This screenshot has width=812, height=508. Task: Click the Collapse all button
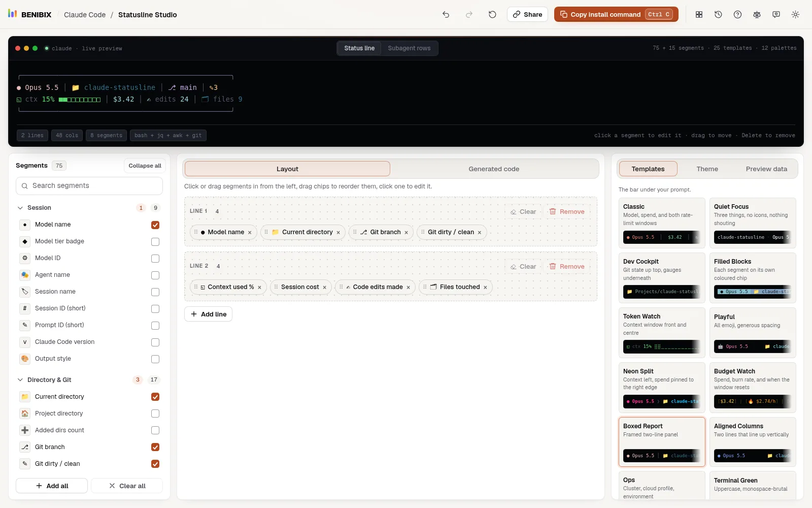coord(145,166)
